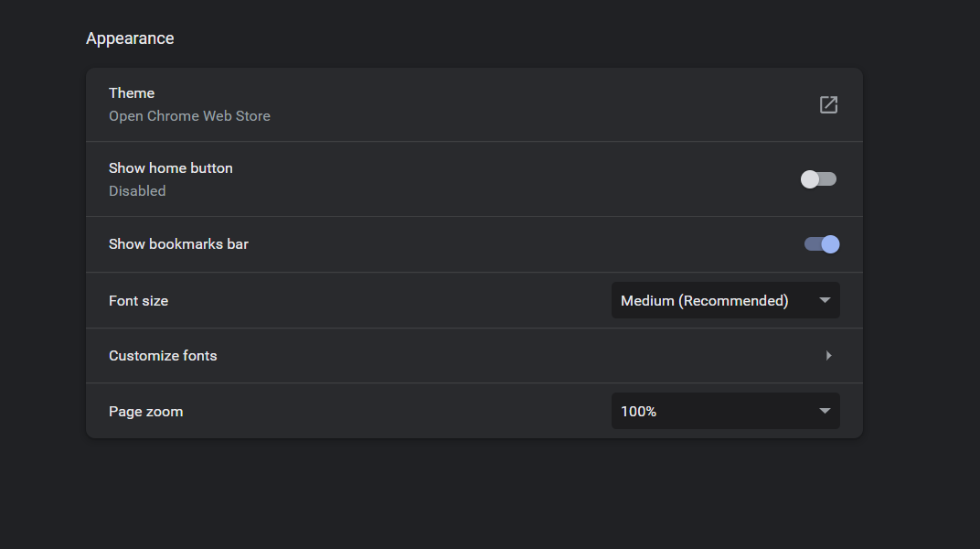This screenshot has height=549, width=980.
Task: Open the Page zoom dropdown
Action: pos(725,412)
